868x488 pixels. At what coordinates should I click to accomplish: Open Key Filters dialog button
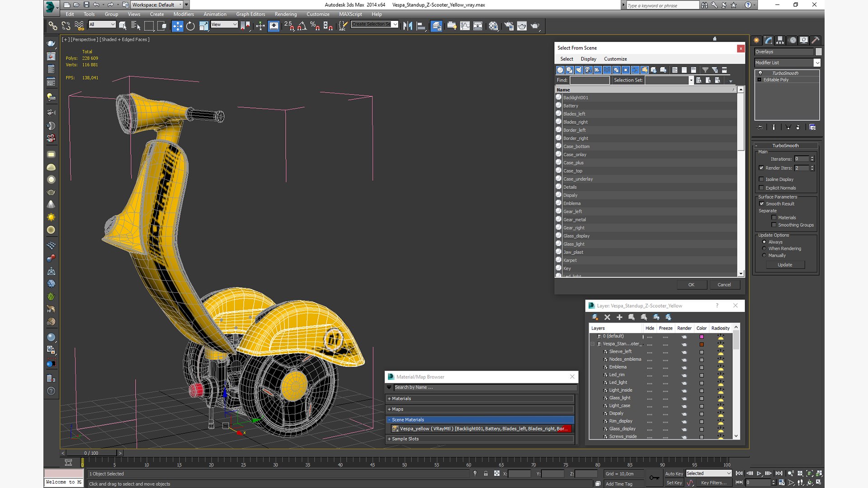click(714, 483)
